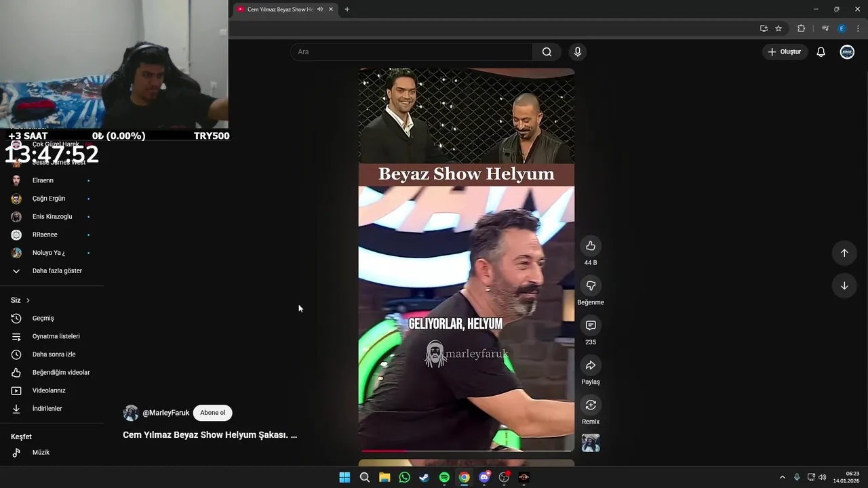Click the Chrome taskbar icon
Image resolution: width=868 pixels, height=488 pixels.
pos(464,477)
